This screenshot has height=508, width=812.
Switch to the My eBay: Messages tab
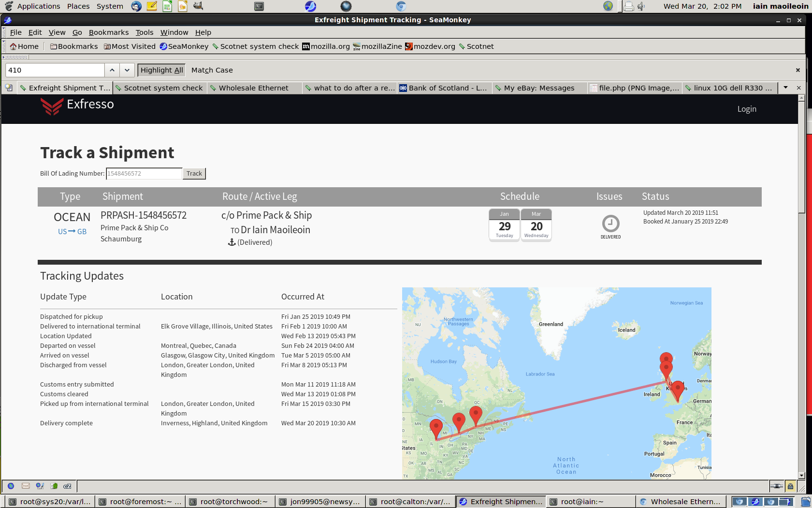pyautogui.click(x=539, y=88)
